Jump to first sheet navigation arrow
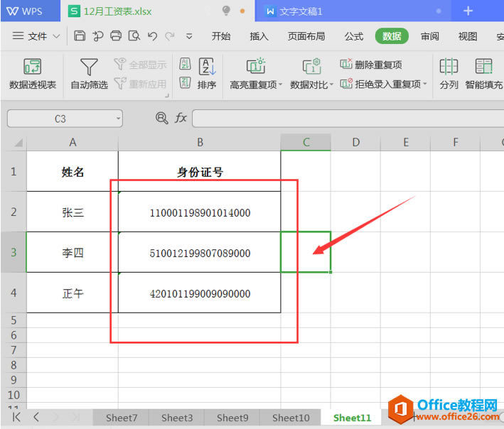Image resolution: width=504 pixels, height=429 pixels. click(x=16, y=417)
